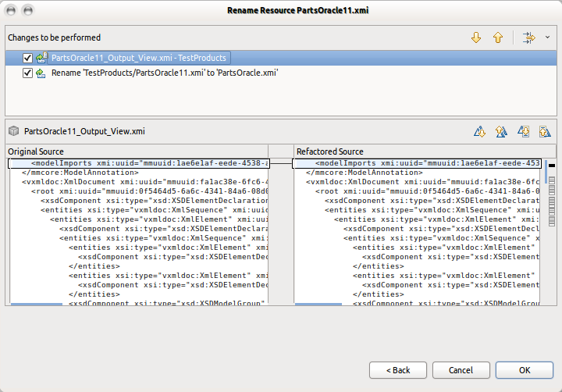This screenshot has height=392, width=562.
Task: Click the previous change compare icon
Action: pos(545,132)
